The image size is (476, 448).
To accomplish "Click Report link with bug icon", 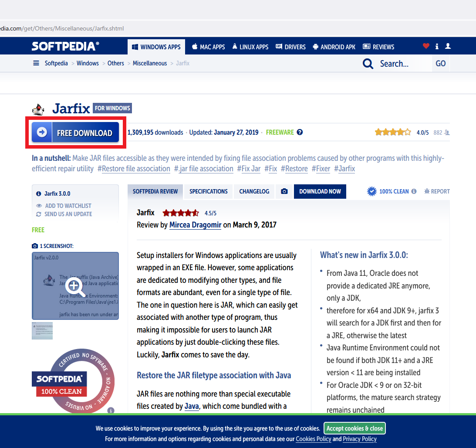I will [437, 191].
